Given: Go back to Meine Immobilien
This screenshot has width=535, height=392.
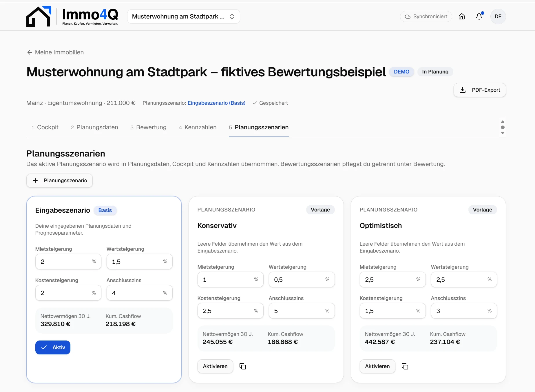Looking at the screenshot, I should [x=59, y=52].
